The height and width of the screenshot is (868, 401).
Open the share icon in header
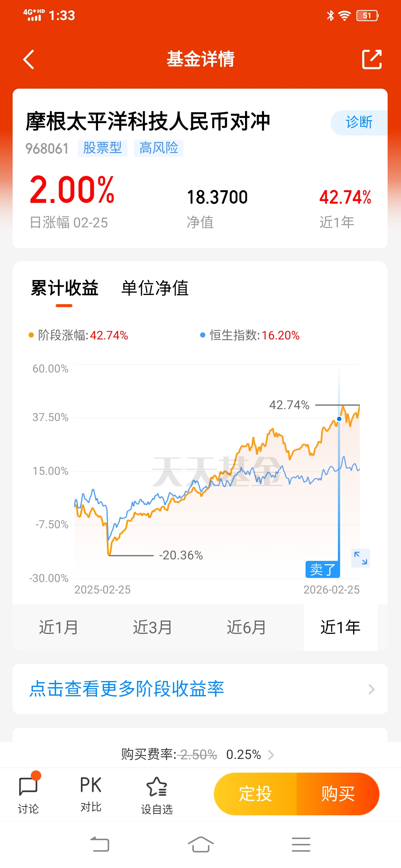pos(372,59)
